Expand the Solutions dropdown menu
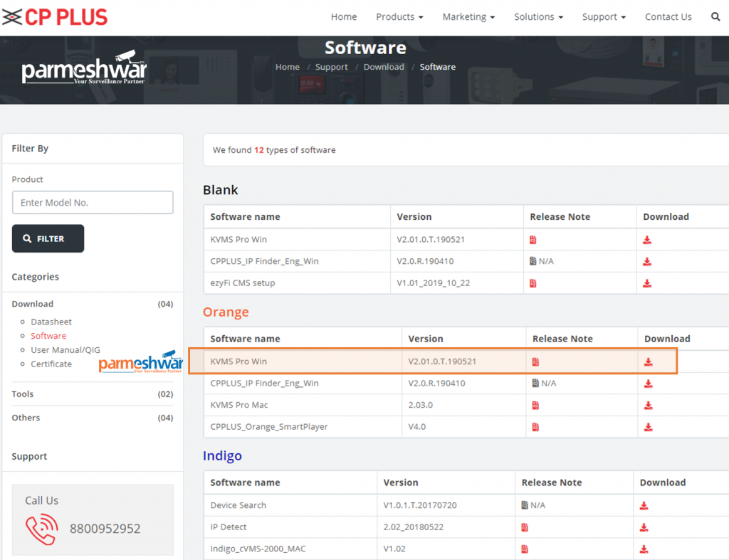 point(538,17)
